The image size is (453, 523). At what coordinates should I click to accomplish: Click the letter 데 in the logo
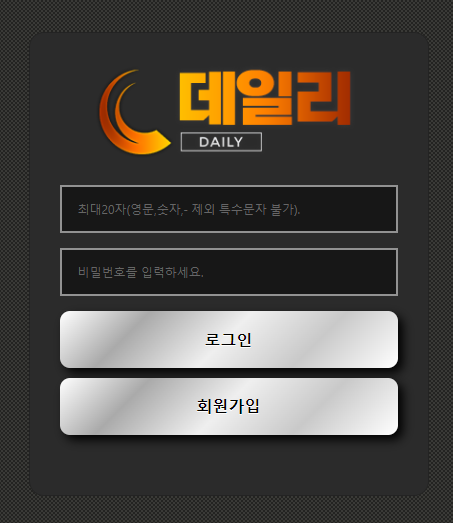tap(206, 98)
